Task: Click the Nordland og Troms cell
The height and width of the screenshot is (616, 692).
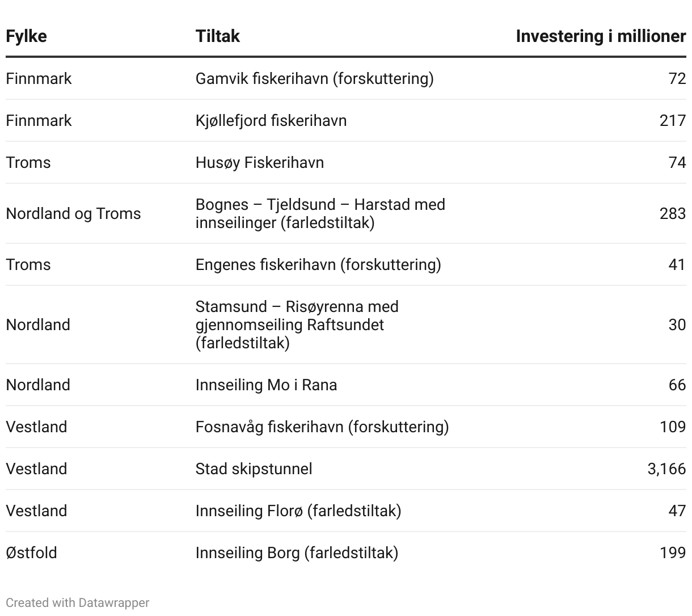Action: coord(73,213)
